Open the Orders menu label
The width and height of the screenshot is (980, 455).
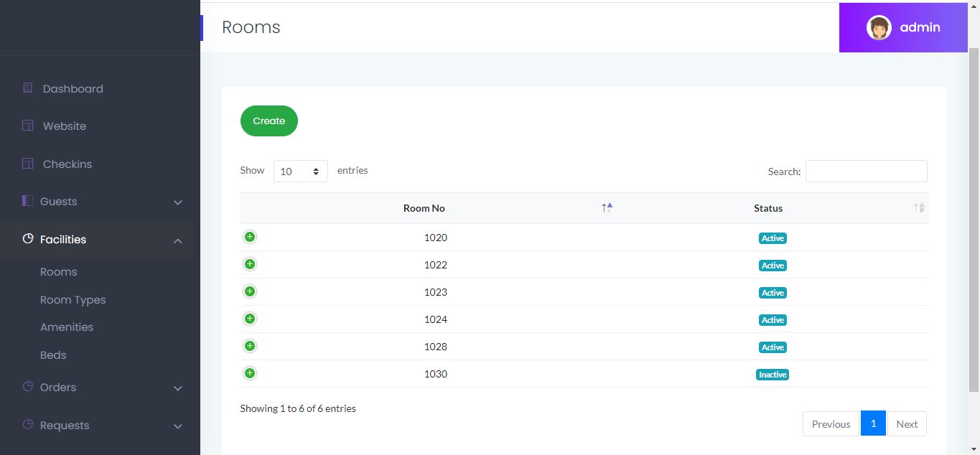pyautogui.click(x=58, y=388)
